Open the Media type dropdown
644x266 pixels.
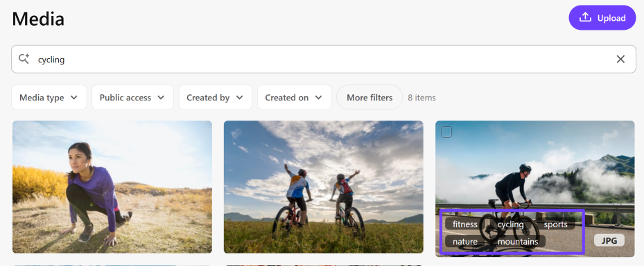pos(49,97)
